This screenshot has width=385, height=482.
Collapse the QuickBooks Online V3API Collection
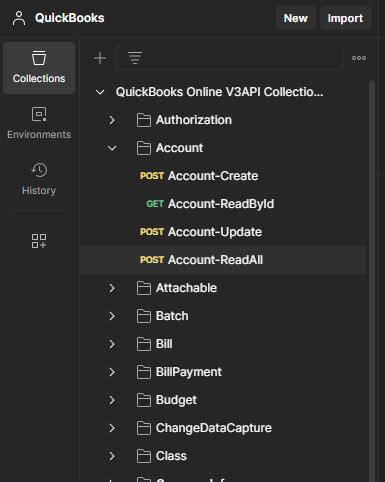click(x=100, y=92)
